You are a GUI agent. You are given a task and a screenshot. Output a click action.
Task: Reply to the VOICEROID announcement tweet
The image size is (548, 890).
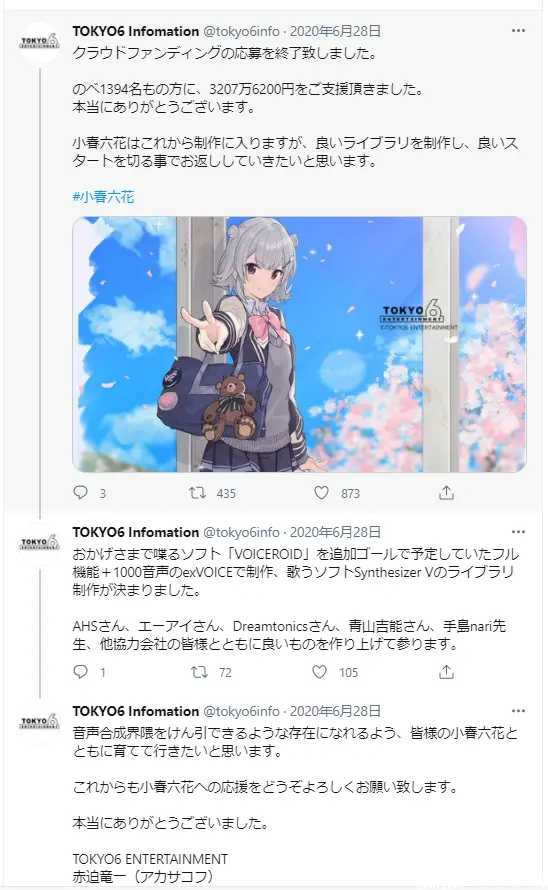tap(81, 672)
